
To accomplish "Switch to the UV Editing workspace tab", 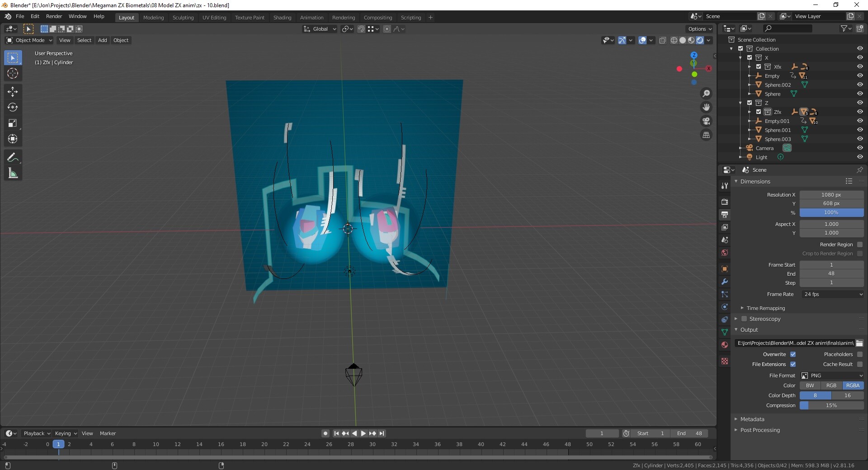I will pos(214,18).
